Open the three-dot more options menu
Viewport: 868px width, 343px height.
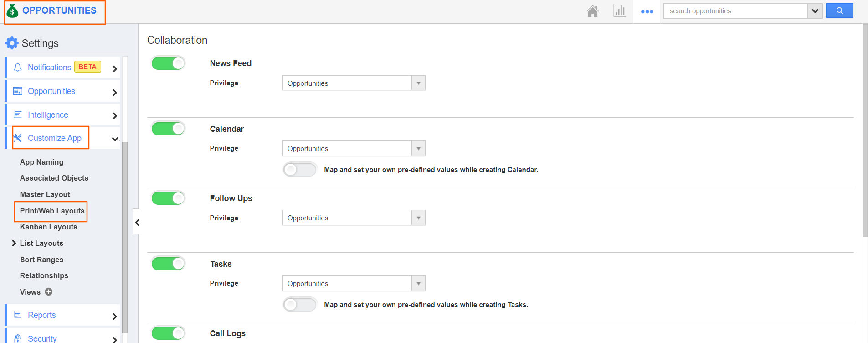click(x=647, y=11)
